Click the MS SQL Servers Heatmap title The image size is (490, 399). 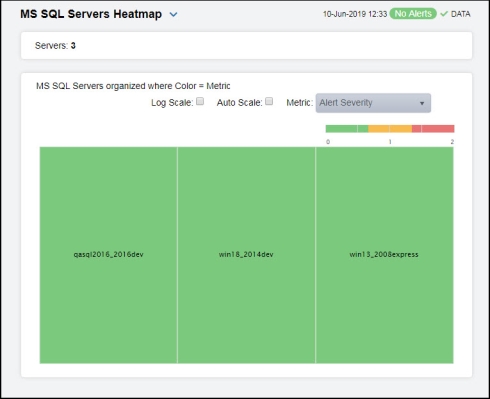coord(91,14)
